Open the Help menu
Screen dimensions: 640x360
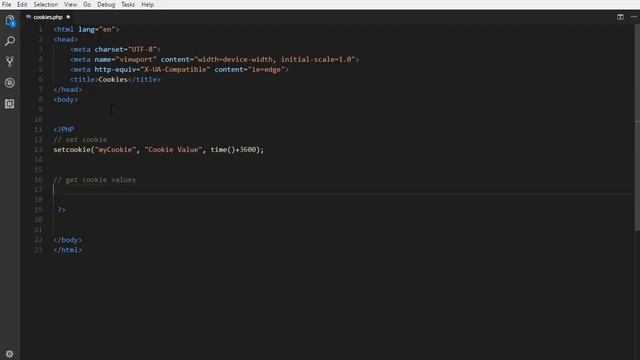pyautogui.click(x=147, y=4)
